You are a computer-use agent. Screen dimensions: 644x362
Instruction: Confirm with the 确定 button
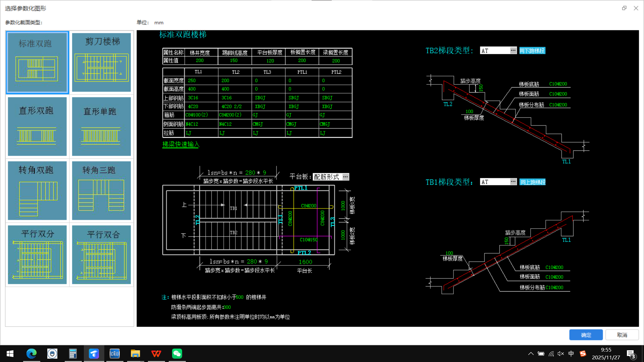pos(586,335)
